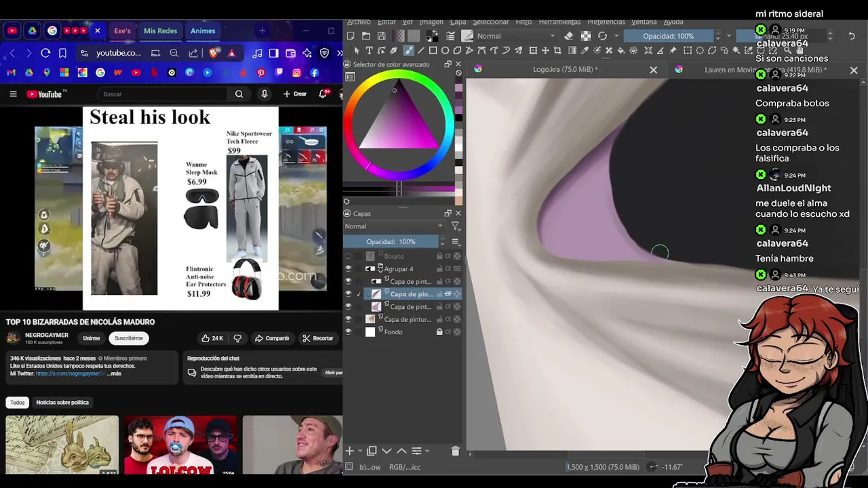The height and width of the screenshot is (488, 868).
Task: Click the Suscribirme button
Action: (x=129, y=338)
